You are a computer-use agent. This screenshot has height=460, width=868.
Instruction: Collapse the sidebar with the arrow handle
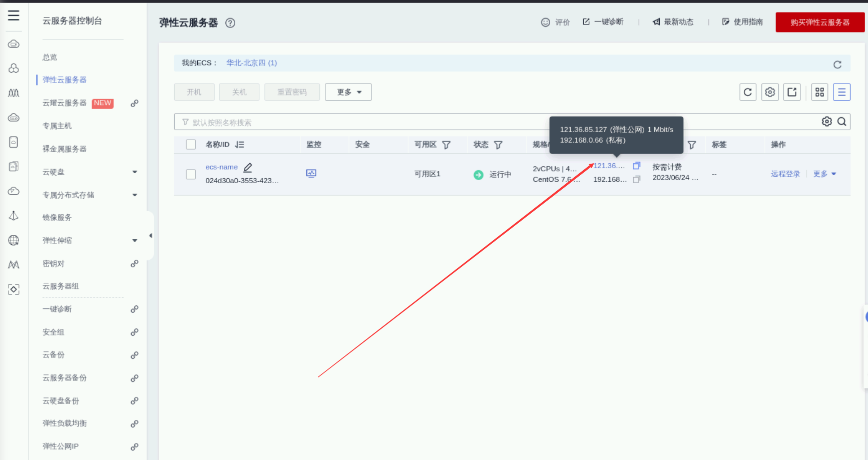(x=150, y=236)
